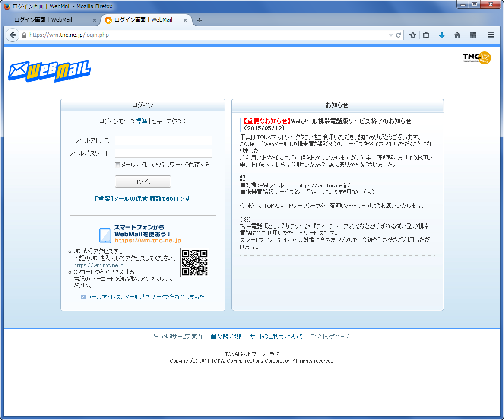Open a new tab with the plus button
The image size is (504, 420).
(x=199, y=20)
